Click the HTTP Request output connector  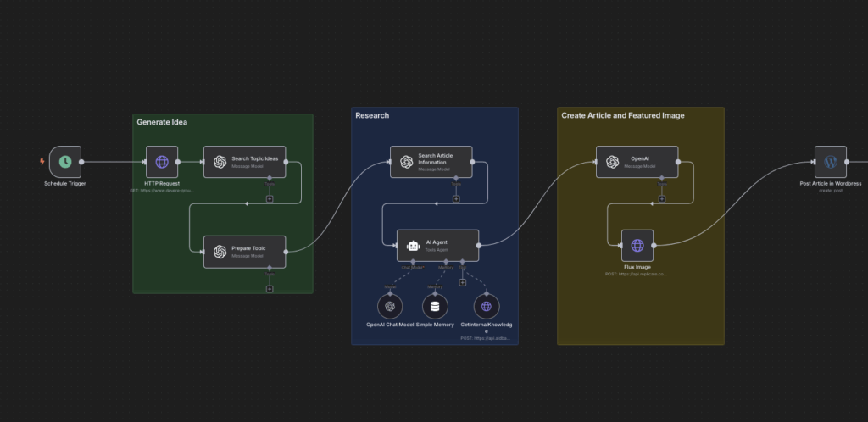click(x=178, y=162)
